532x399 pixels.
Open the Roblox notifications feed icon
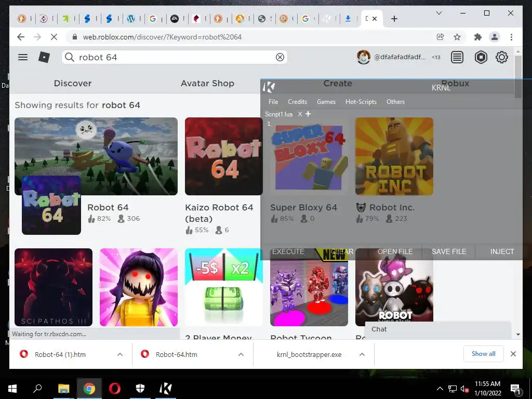(457, 57)
